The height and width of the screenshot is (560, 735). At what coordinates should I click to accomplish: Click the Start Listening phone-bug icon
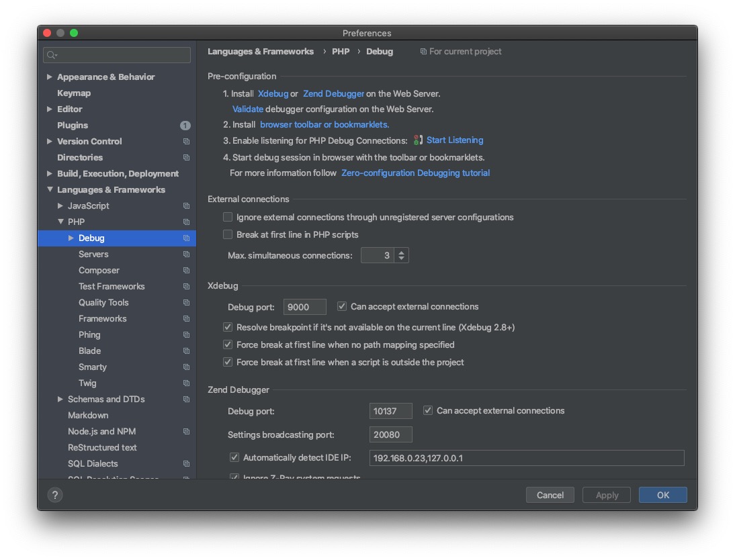click(x=418, y=140)
